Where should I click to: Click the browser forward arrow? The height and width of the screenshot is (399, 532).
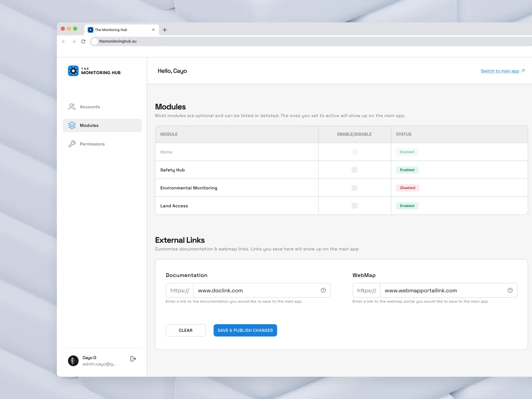(74, 41)
